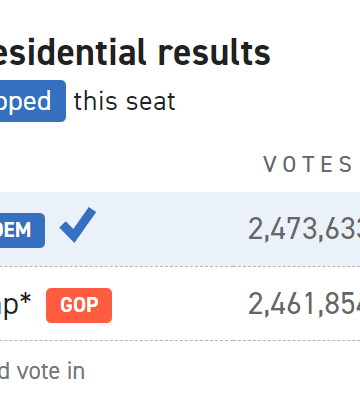Click the presidential results heading

[135, 53]
